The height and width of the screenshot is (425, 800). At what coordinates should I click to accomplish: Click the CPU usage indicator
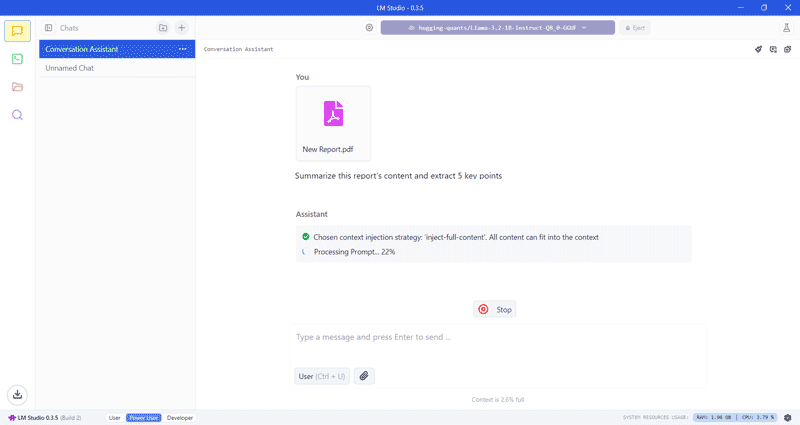(758, 417)
